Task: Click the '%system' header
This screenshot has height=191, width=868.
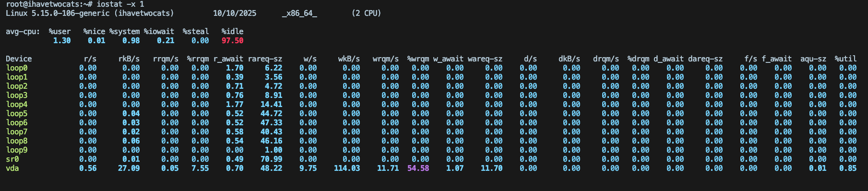Action: click(x=125, y=32)
